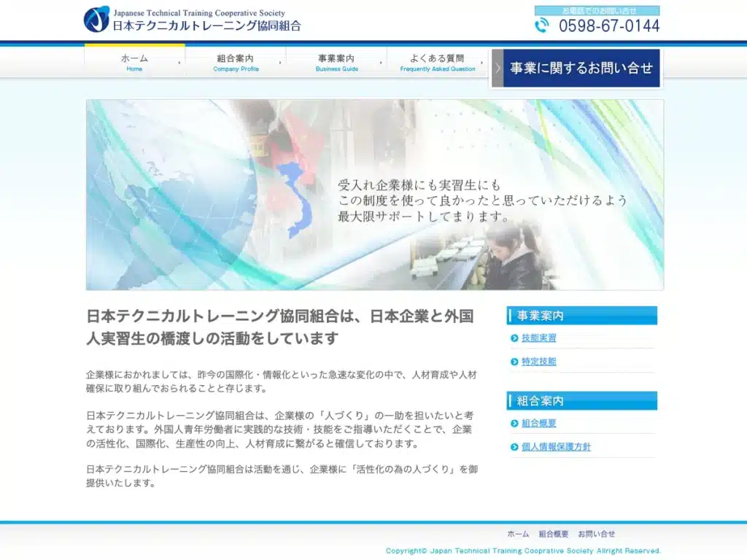Click the main heading about 日本企業と外国人実習生
The height and width of the screenshot is (560, 747).
pos(280,327)
